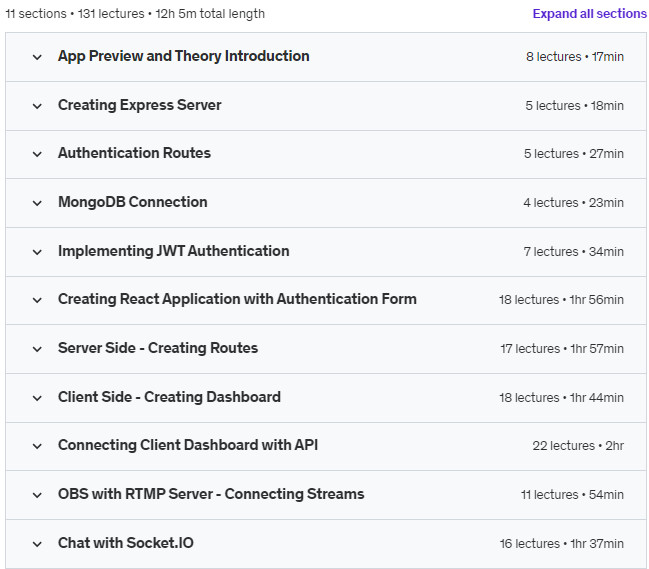
Task: Expand chevron for Server Side - Creating Routes
Action: pos(37,349)
